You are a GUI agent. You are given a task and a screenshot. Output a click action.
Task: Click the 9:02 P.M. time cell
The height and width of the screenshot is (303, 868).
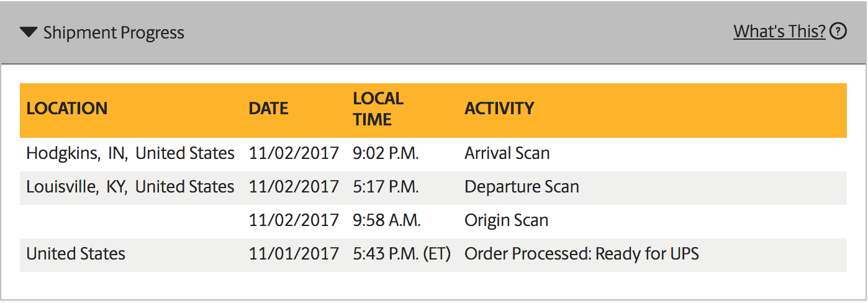coord(386,153)
